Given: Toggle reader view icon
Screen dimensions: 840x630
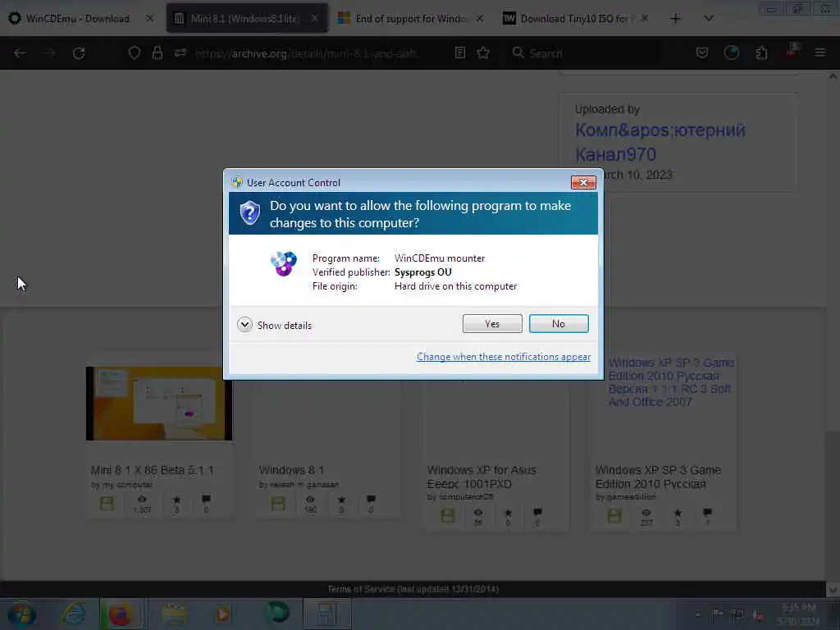Looking at the screenshot, I should [459, 53].
